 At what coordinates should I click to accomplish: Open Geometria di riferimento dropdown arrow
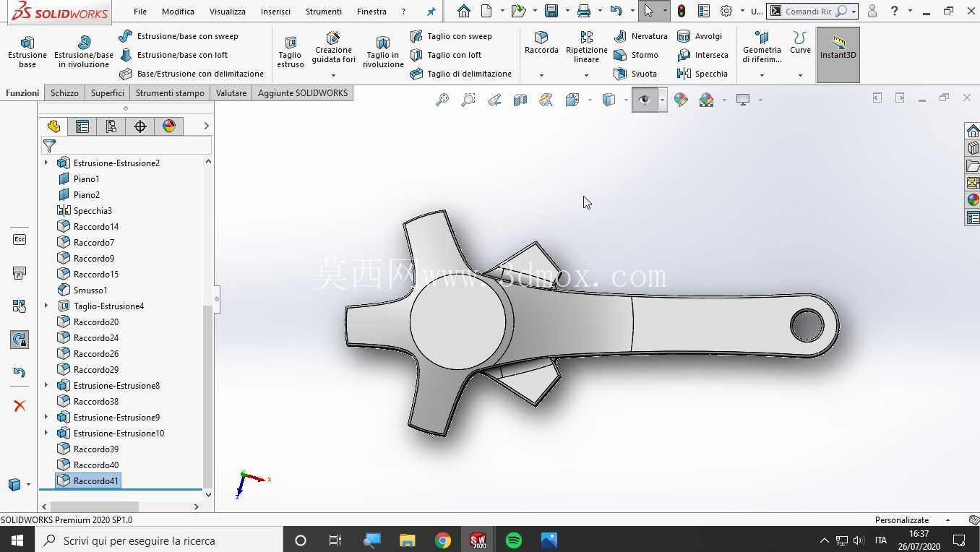point(762,75)
